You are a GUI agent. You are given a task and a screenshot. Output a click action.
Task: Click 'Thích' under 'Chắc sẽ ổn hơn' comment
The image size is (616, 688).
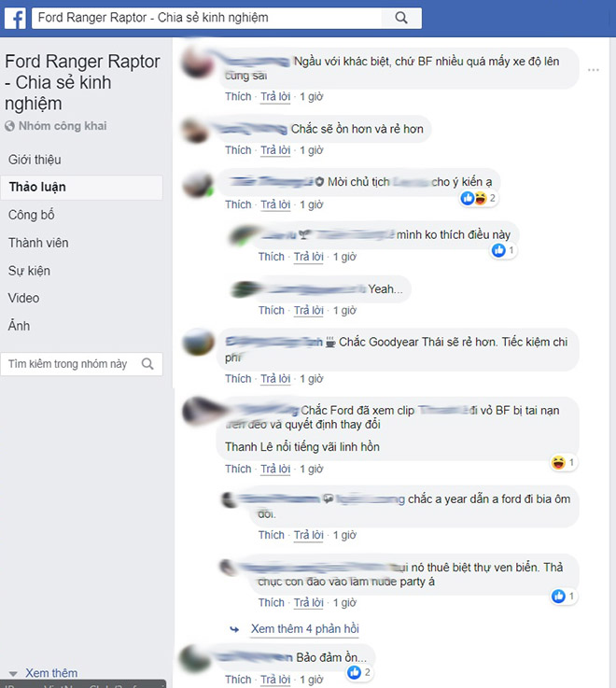click(x=238, y=150)
